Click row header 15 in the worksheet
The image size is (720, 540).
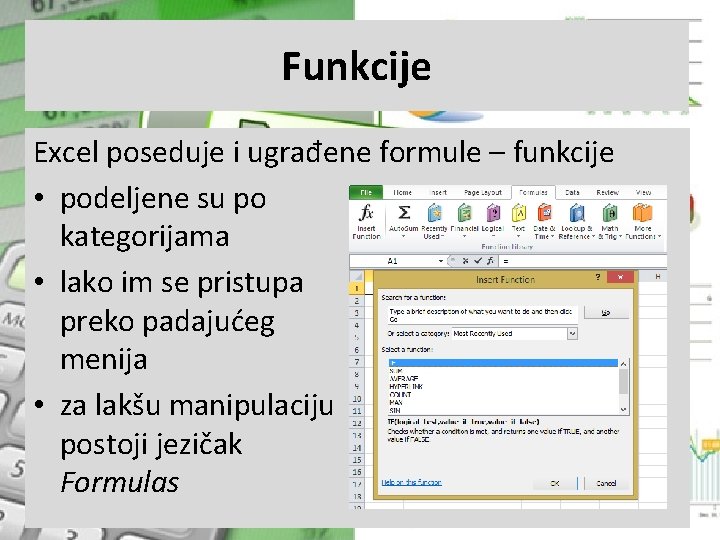click(x=356, y=460)
